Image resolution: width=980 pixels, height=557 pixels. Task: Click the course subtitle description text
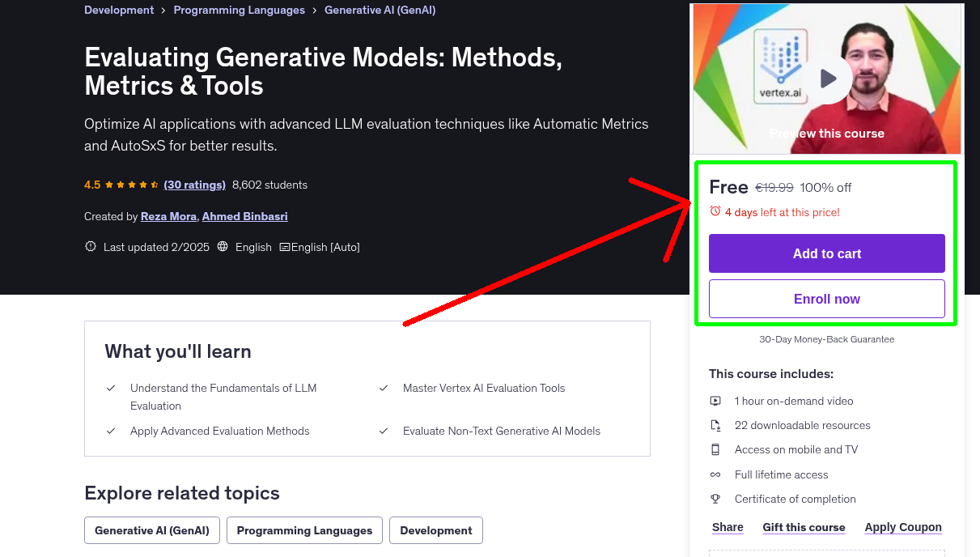click(x=367, y=135)
